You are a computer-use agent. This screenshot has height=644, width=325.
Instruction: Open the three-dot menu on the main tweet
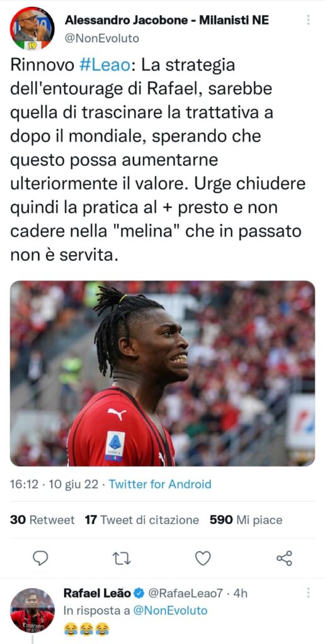coord(308,19)
